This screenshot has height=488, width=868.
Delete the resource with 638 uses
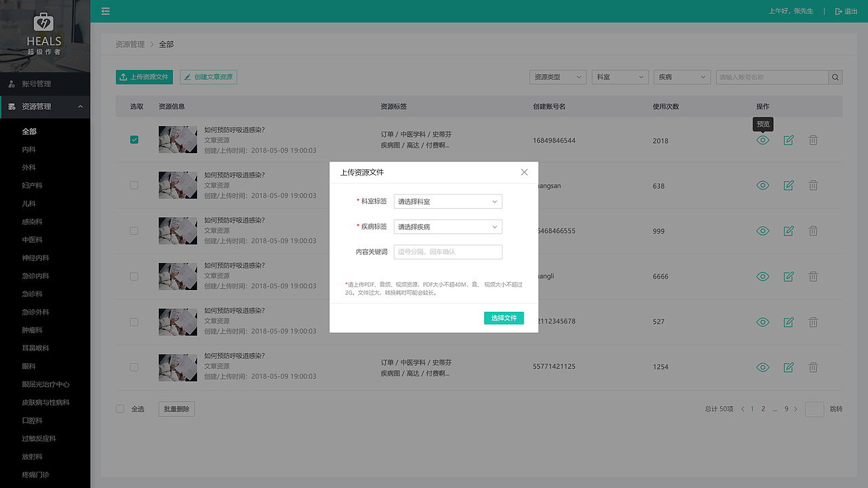(813, 185)
